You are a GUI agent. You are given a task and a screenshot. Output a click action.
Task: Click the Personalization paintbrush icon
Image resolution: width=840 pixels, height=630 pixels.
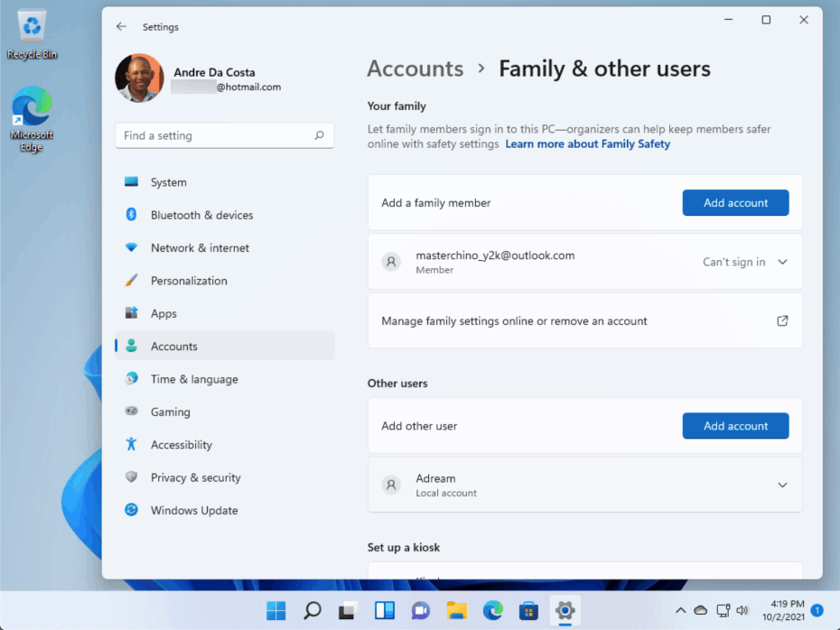click(x=131, y=281)
